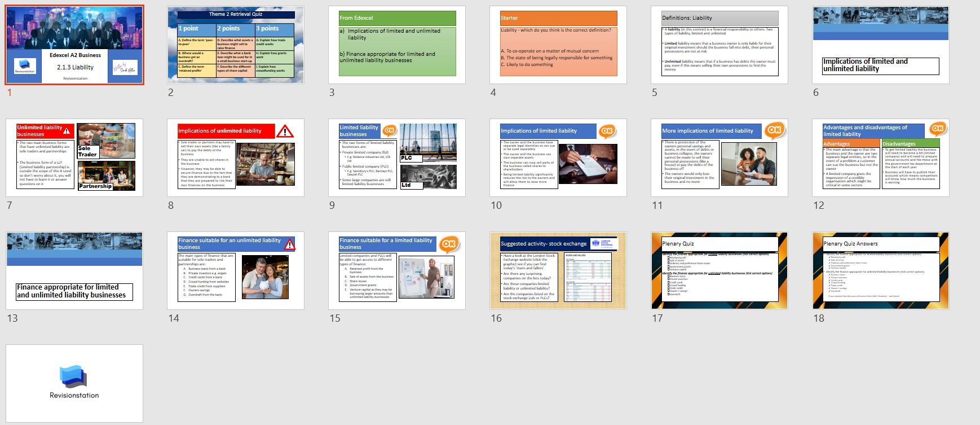Select the green From Edexcel slide

click(397, 45)
